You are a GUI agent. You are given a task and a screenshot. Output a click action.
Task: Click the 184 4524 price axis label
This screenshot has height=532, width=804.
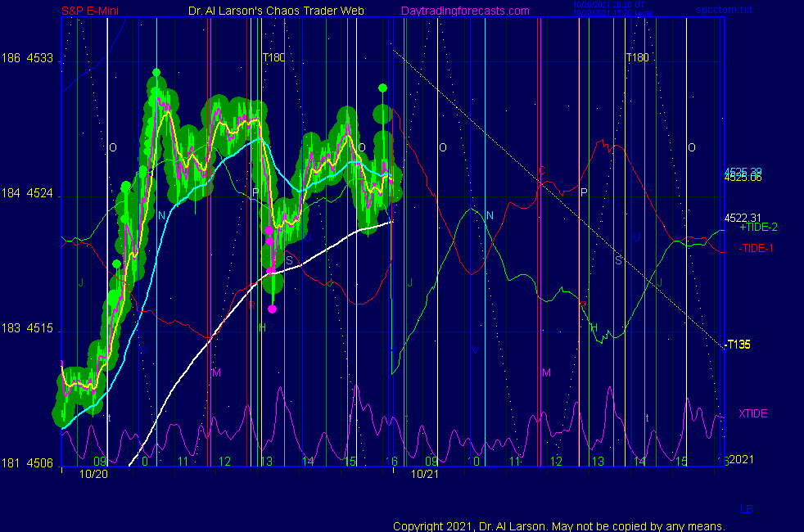pos(28,194)
